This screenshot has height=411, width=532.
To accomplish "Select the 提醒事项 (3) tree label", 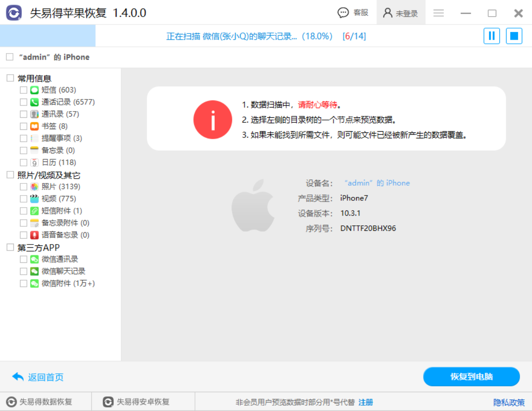I will tap(62, 138).
